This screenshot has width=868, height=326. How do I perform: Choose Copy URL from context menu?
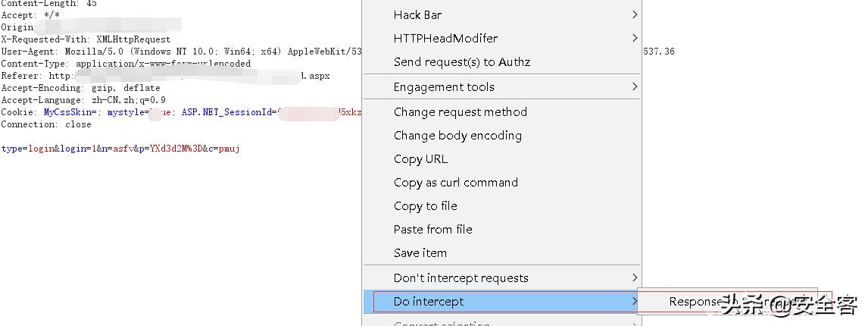tap(420, 159)
